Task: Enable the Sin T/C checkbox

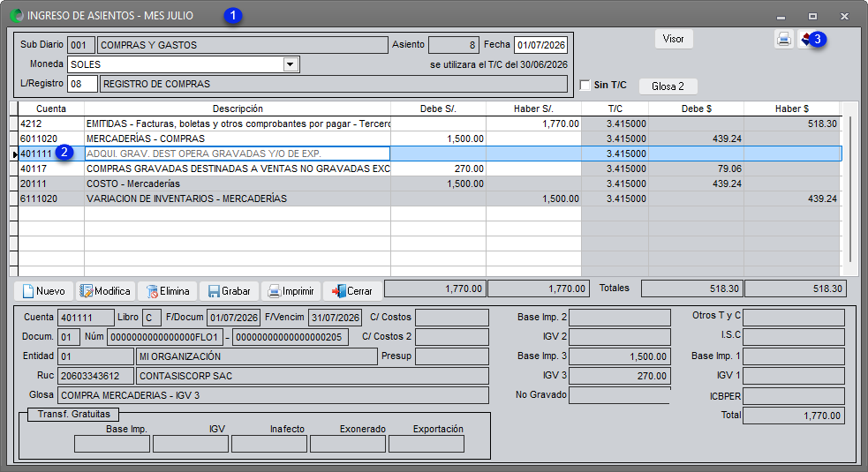Action: coord(585,85)
